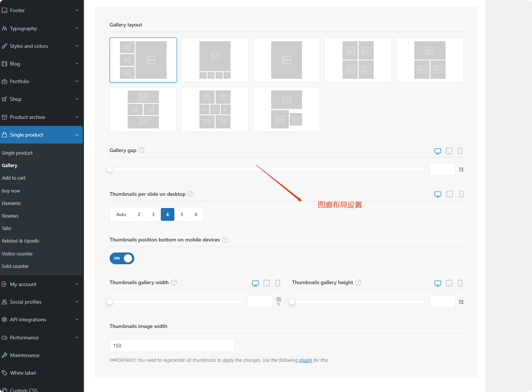Open help tooltip beside Gallery gap
Image resolution: width=532 pixels, height=392 pixels.
click(x=142, y=150)
